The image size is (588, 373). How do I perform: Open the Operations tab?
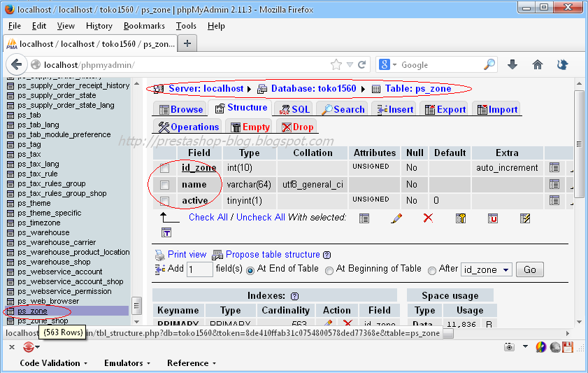pos(188,127)
